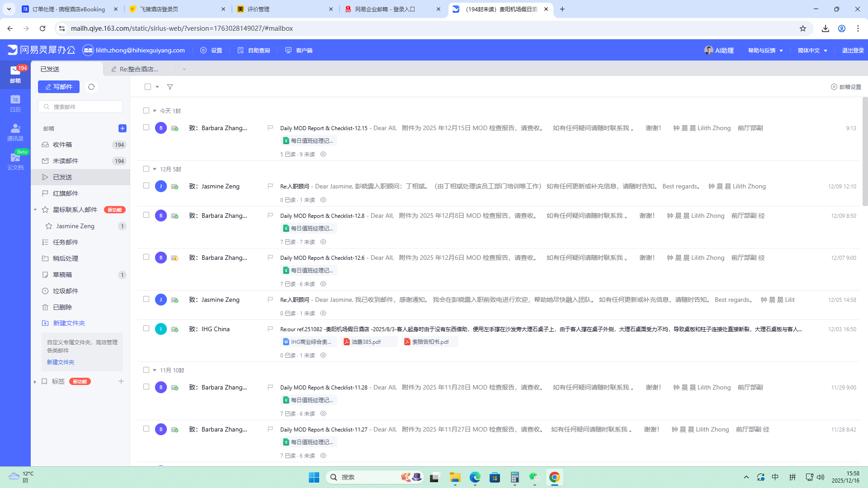Viewport: 868px width, 488px height.
Task: Click the 写邮件 compose button
Action: 59,87
